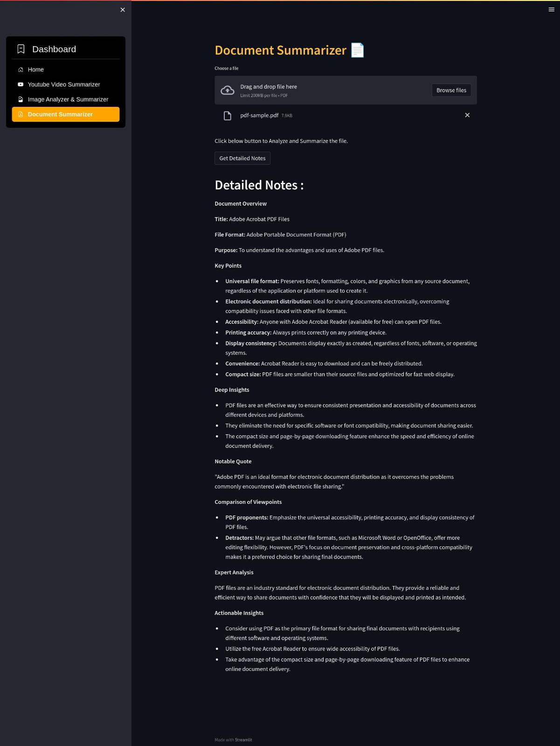Remove pdf-sample.pdf with the X button

pos(467,115)
